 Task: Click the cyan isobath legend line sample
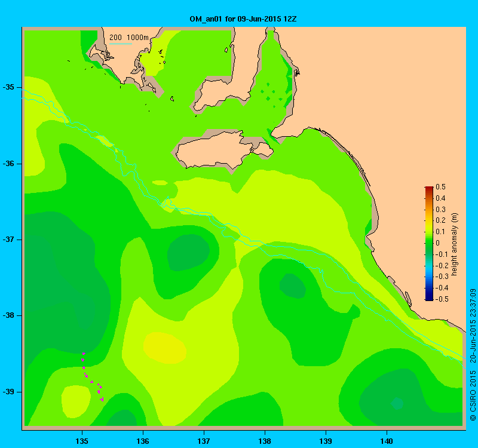pyautogui.click(x=121, y=44)
